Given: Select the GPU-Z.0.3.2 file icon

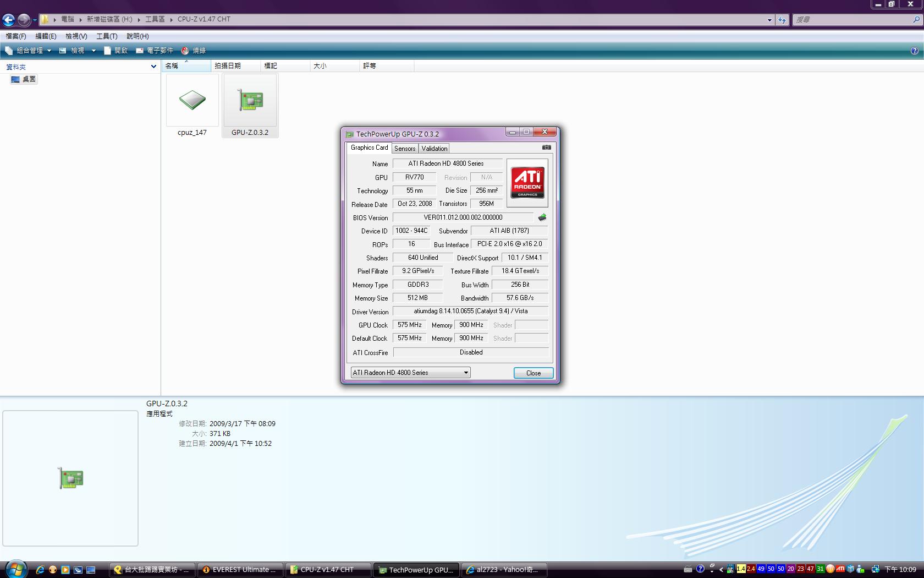Looking at the screenshot, I should tap(250, 100).
